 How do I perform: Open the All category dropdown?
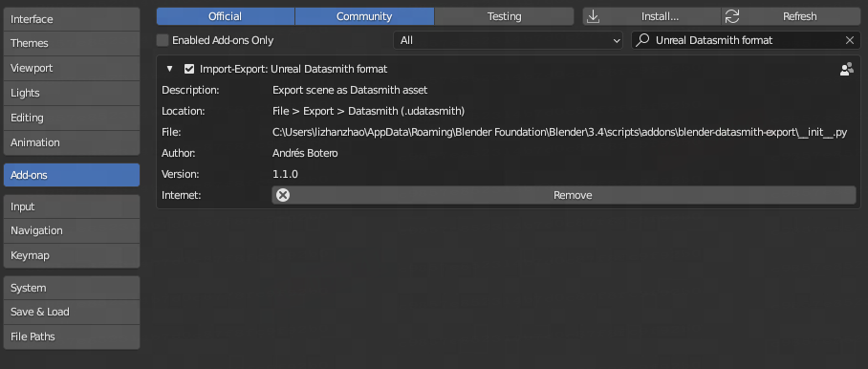pos(508,40)
